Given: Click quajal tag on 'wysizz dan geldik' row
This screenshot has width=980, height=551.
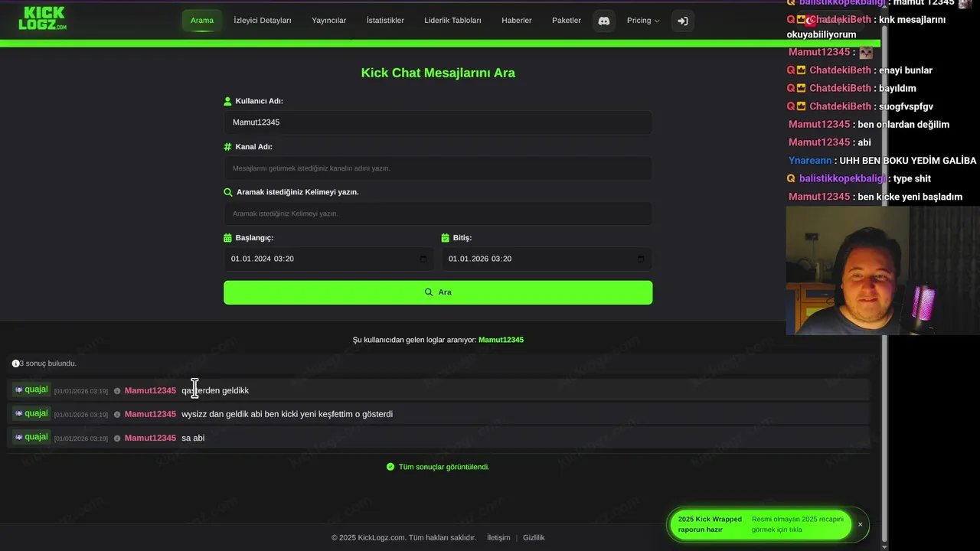Looking at the screenshot, I should tap(31, 413).
